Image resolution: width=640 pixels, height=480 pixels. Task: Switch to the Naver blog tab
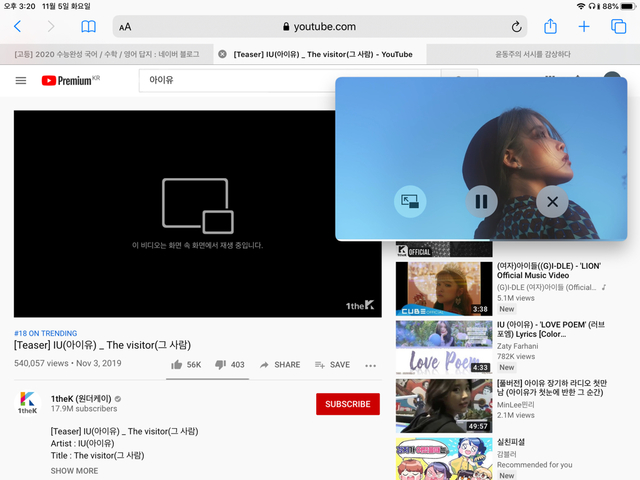[106, 54]
